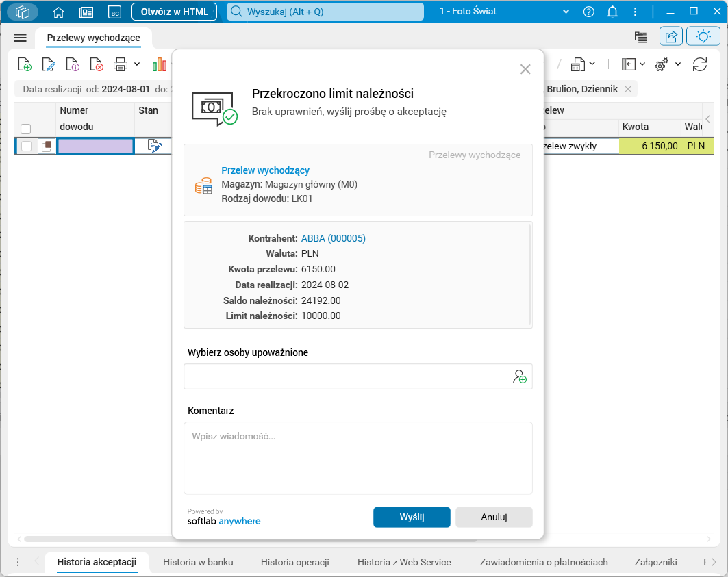The image size is (728, 577).
Task: Open the windows overview icon in title bar
Action: click(x=23, y=12)
